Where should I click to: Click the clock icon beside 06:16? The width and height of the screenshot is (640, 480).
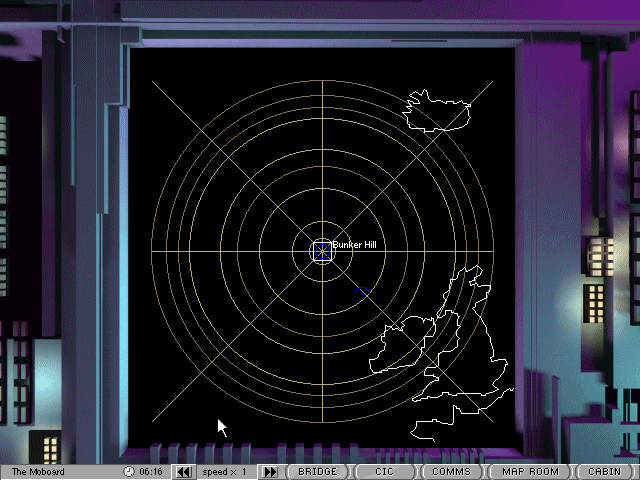[129, 471]
